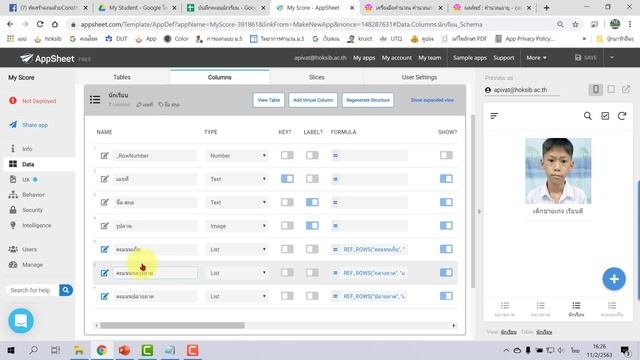Click the help search magnifier button
Viewport: 640px width, 360px height.
pyautogui.click(x=66, y=290)
